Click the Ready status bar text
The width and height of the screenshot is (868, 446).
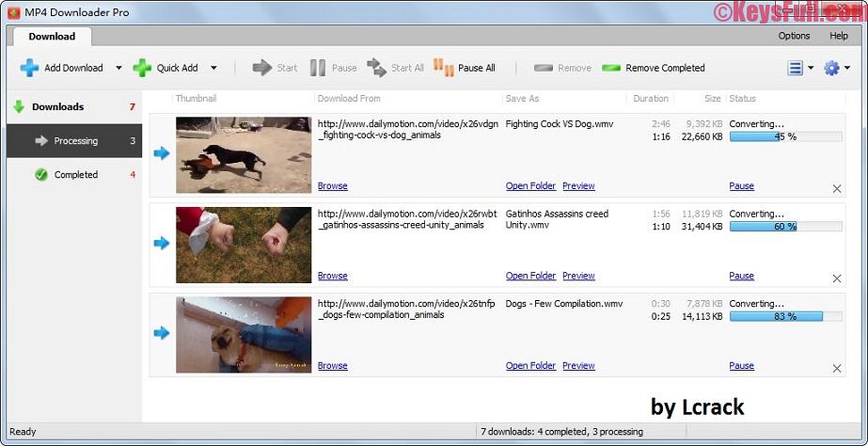(x=23, y=432)
